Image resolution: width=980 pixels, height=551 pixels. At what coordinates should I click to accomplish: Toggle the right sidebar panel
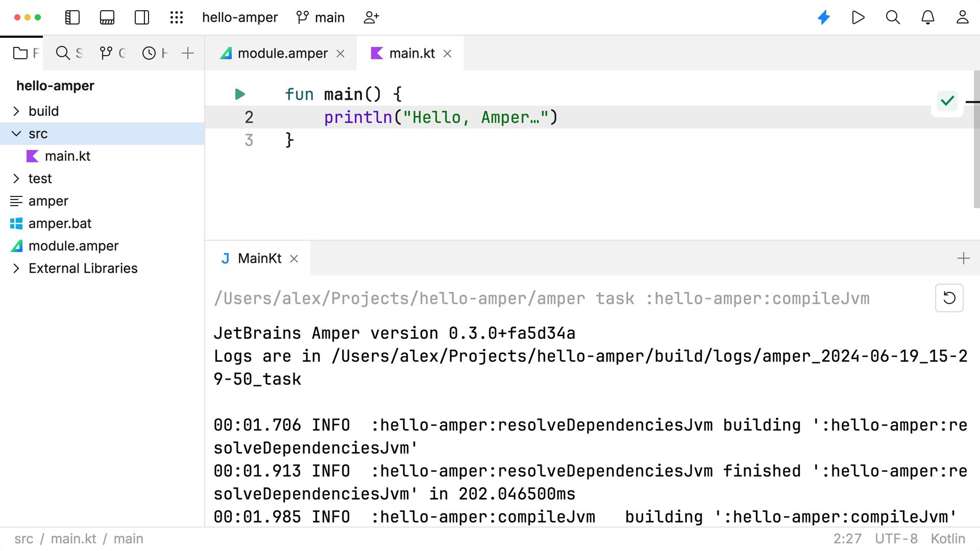(142, 17)
